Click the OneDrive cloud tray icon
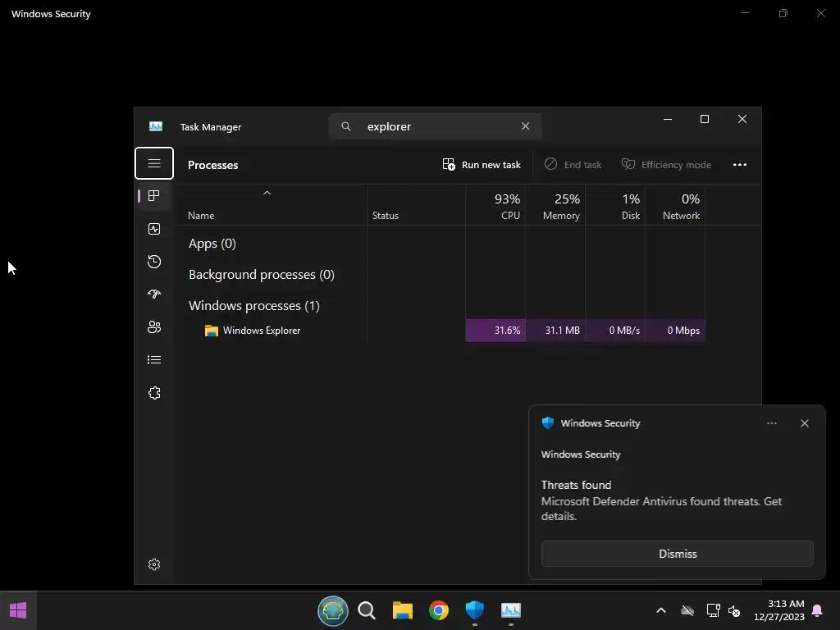This screenshot has height=630, width=840. pyautogui.click(x=687, y=610)
